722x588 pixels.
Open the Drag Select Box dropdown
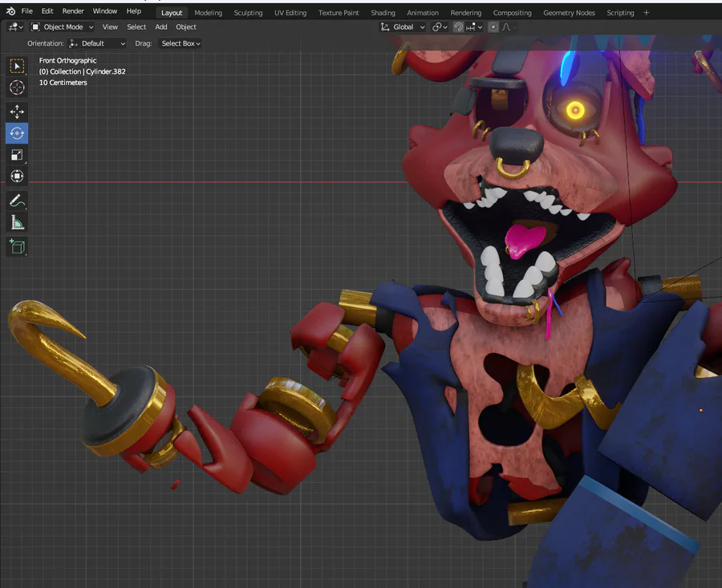point(180,43)
